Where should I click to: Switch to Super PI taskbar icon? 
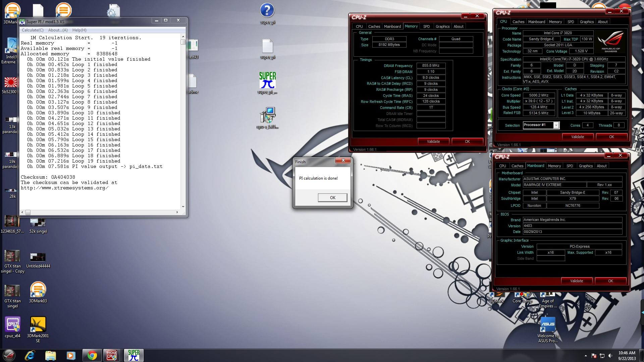pyautogui.click(x=133, y=355)
